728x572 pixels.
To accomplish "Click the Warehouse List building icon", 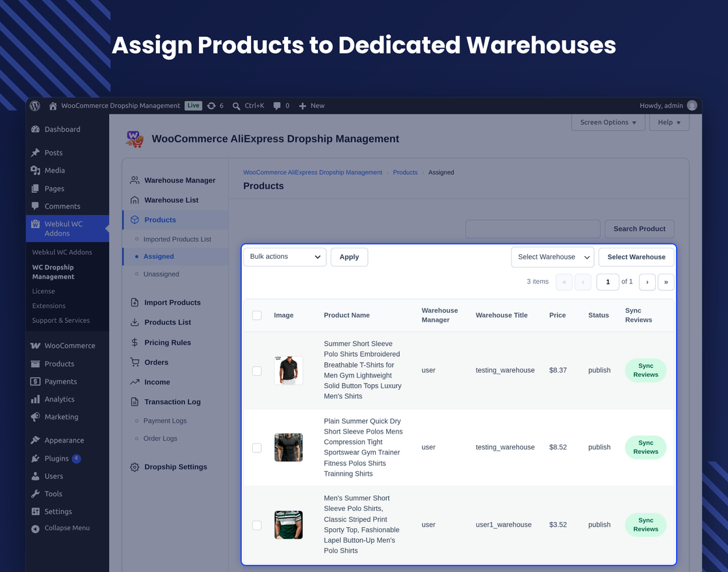I will pyautogui.click(x=135, y=200).
